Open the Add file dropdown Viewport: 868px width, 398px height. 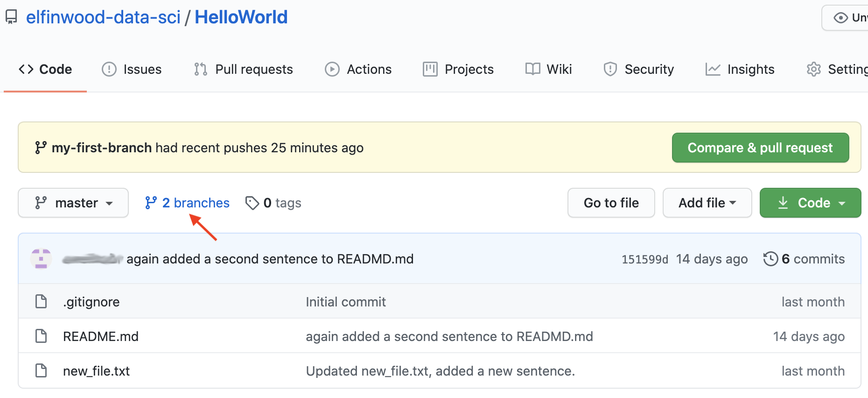[707, 203]
